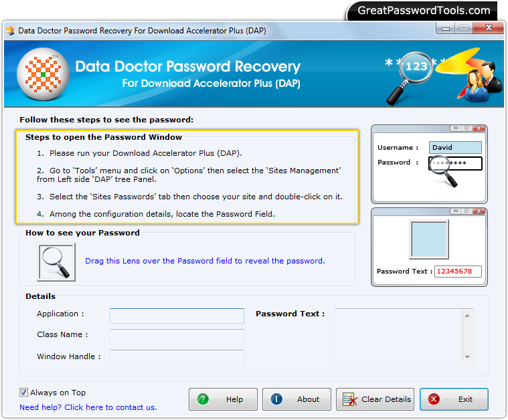
Task: Click the Class Name input field
Action: tap(177, 336)
